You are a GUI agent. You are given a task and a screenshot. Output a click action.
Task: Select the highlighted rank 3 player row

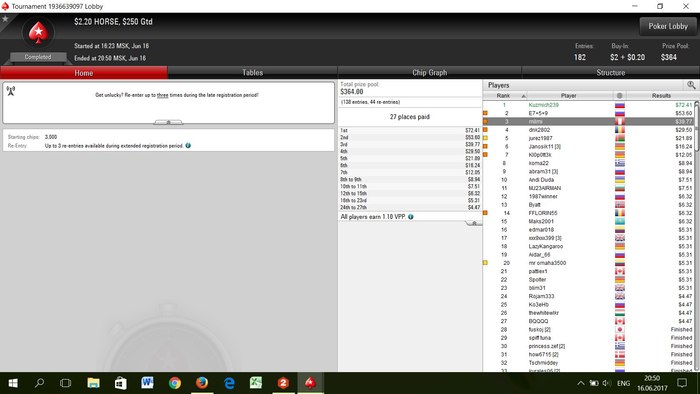pyautogui.click(x=588, y=121)
